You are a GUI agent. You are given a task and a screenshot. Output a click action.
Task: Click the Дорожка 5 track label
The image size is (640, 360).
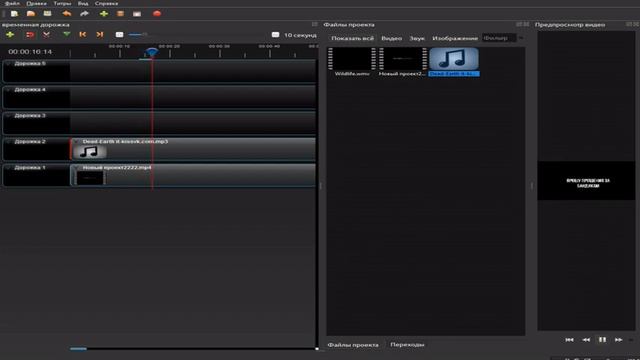pyautogui.click(x=30, y=64)
